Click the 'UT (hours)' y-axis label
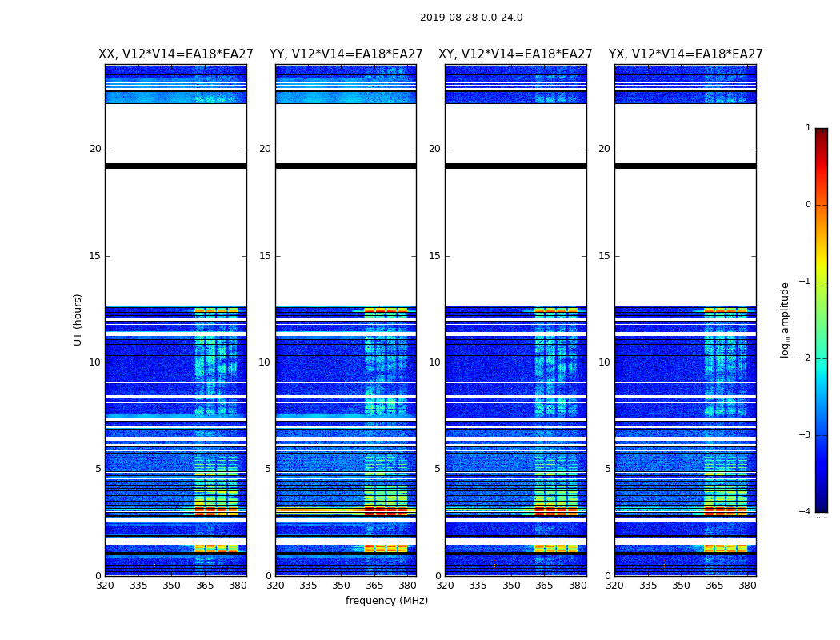This screenshot has height=640, width=840. point(78,320)
